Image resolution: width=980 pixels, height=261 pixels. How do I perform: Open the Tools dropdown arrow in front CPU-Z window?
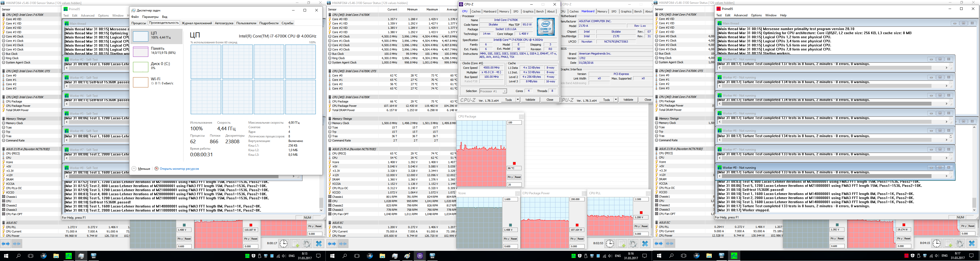(x=517, y=100)
